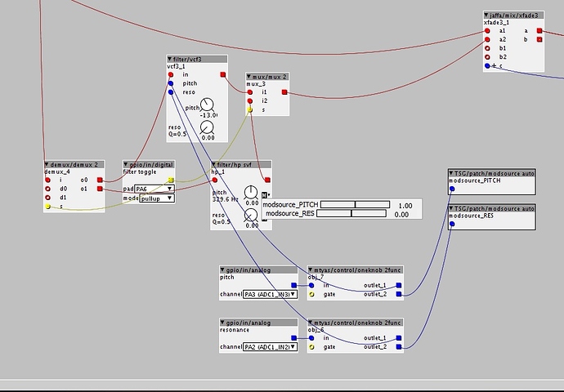Image resolution: width=564 pixels, height=392 pixels.
Task: Open the PA3 (ADC1_IN3) channel dropdown
Action: point(270,294)
